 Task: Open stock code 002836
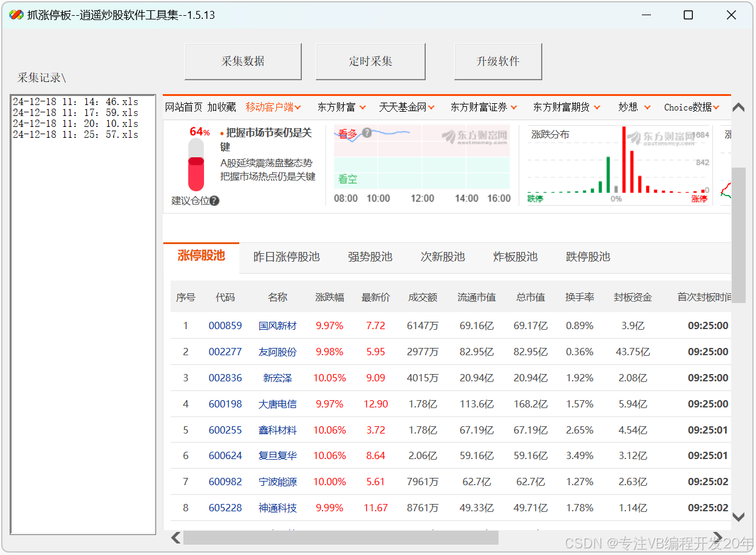[225, 378]
